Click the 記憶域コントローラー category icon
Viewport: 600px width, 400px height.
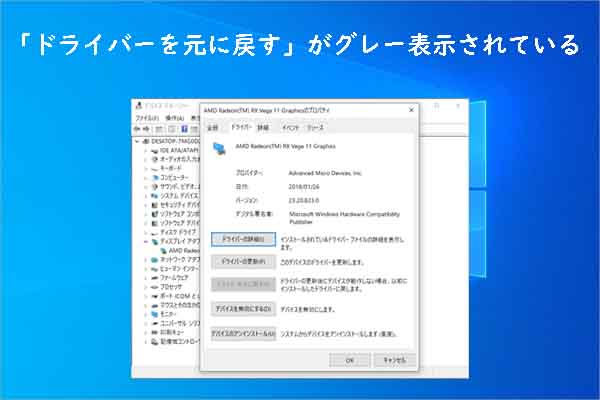(x=155, y=342)
